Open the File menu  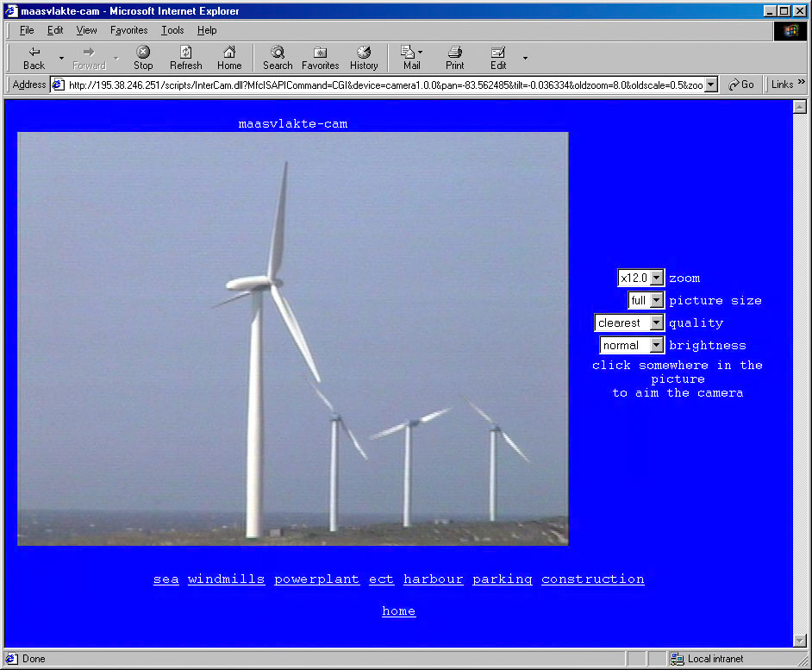27,30
